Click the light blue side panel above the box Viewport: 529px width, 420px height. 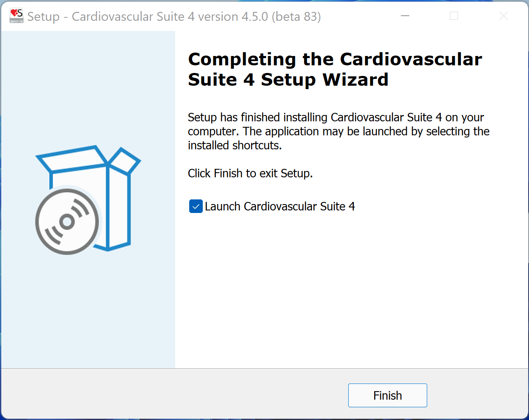(x=88, y=85)
